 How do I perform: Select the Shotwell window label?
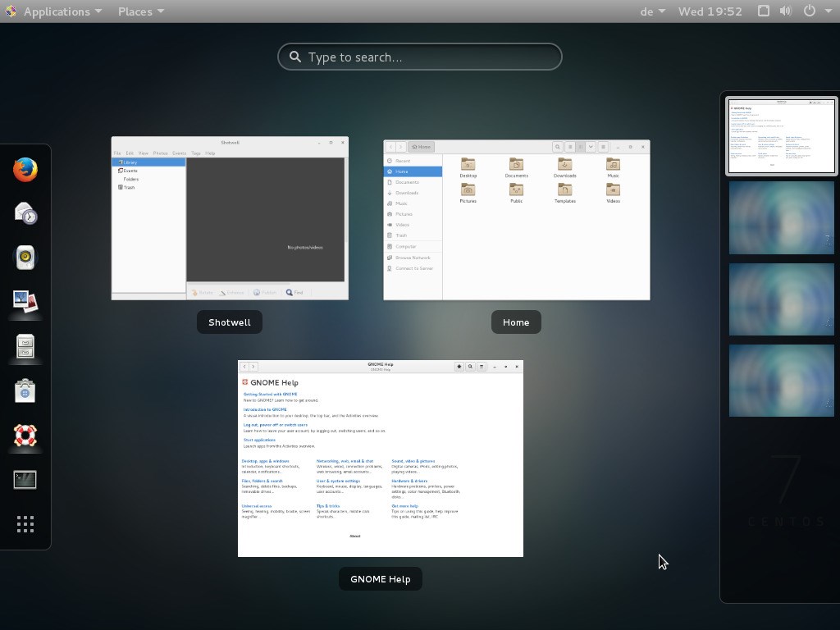pos(230,322)
